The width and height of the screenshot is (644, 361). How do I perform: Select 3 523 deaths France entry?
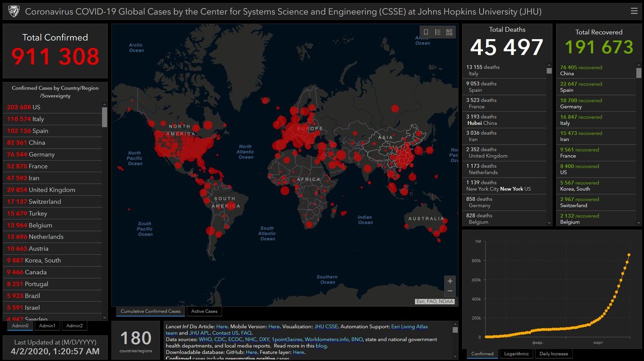point(504,104)
